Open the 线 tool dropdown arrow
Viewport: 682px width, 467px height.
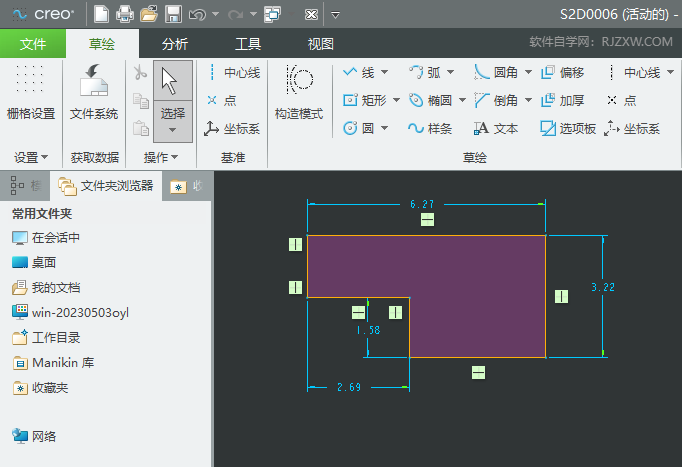click(384, 72)
